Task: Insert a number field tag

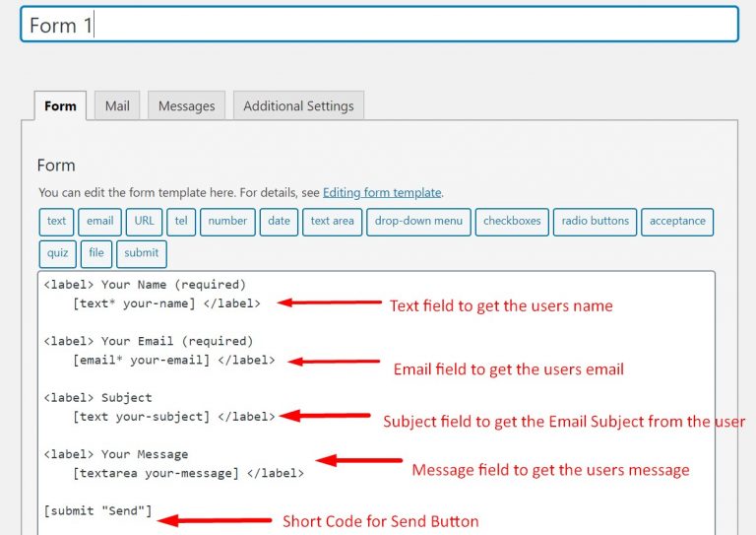Action: click(x=227, y=222)
